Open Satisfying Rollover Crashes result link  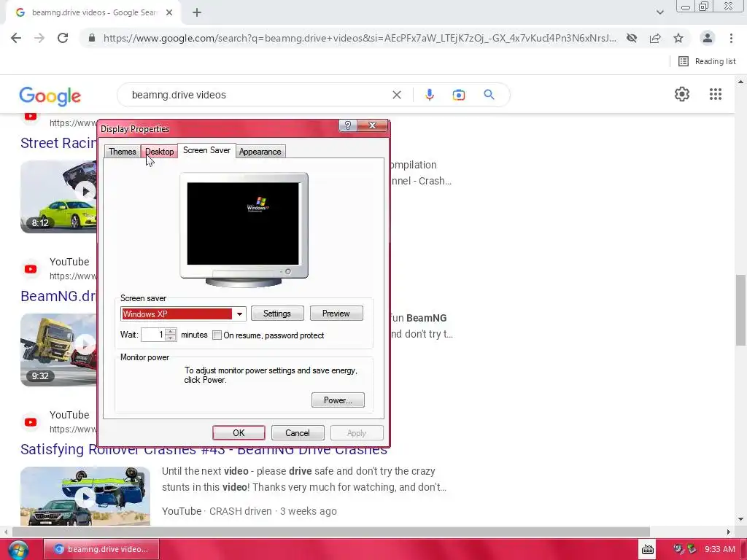click(204, 449)
